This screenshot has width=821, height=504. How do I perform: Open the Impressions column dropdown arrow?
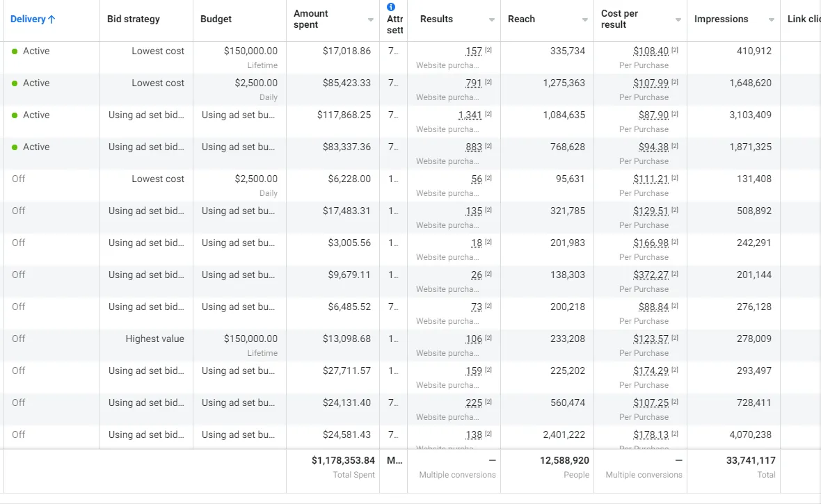(772, 19)
